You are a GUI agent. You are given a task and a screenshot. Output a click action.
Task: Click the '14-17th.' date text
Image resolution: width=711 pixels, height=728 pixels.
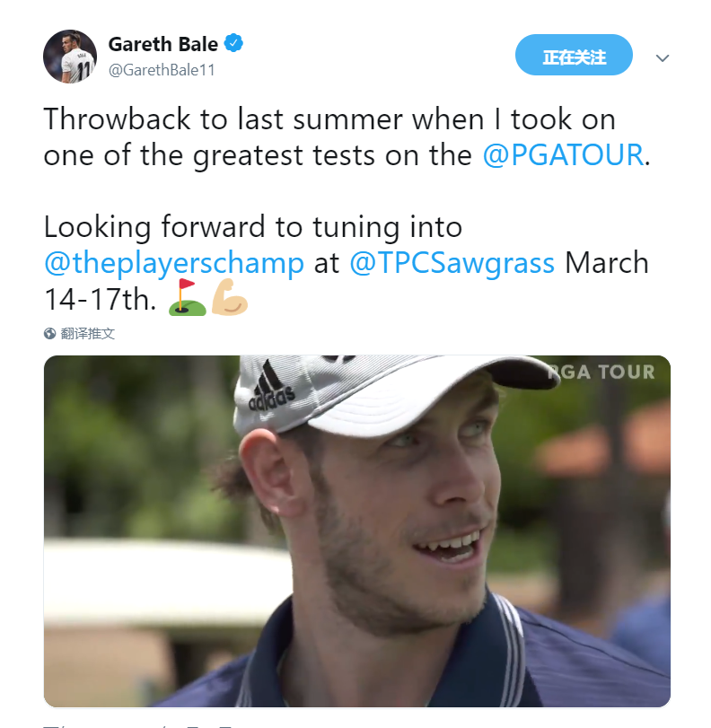click(x=100, y=299)
